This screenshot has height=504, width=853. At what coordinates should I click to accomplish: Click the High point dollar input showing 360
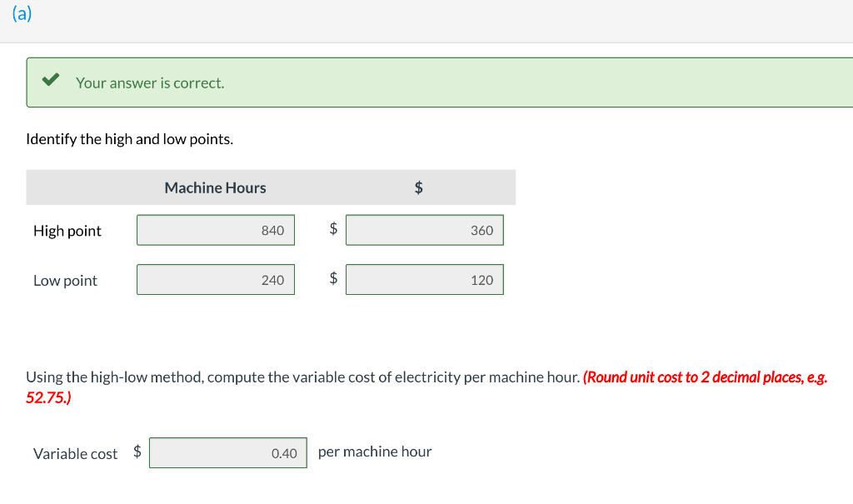(x=425, y=229)
